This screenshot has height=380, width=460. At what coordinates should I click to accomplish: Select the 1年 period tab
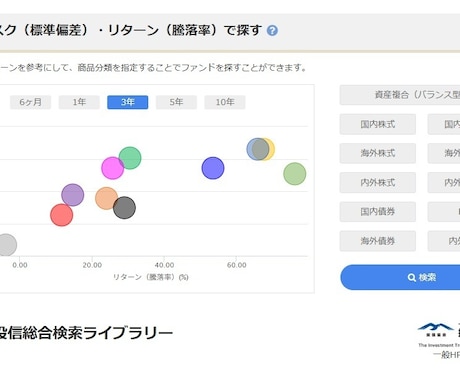pyautogui.click(x=79, y=102)
